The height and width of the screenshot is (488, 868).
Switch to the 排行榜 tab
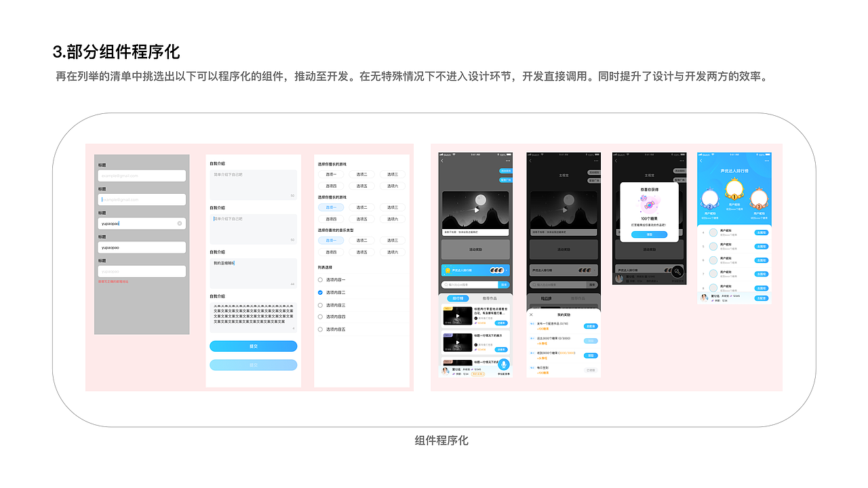[x=456, y=298]
